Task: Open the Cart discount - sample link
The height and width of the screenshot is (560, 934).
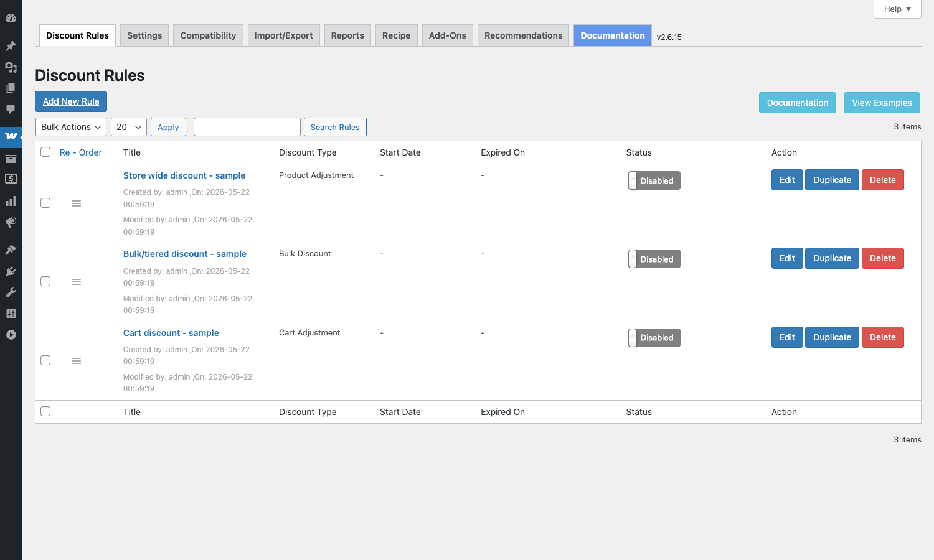Action: [x=171, y=333]
